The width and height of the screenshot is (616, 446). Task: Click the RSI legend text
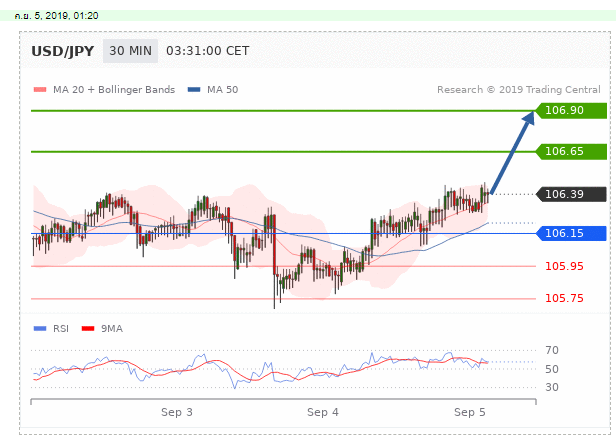61,329
